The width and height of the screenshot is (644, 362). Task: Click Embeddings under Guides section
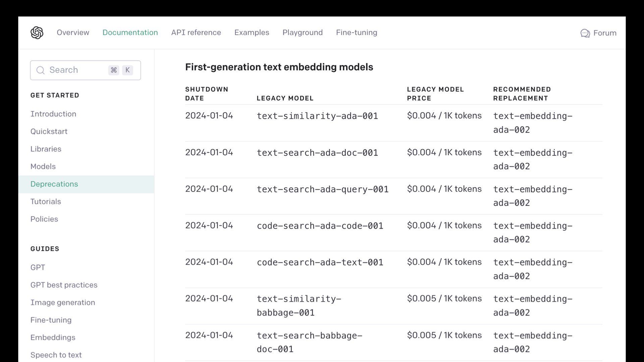point(53,337)
